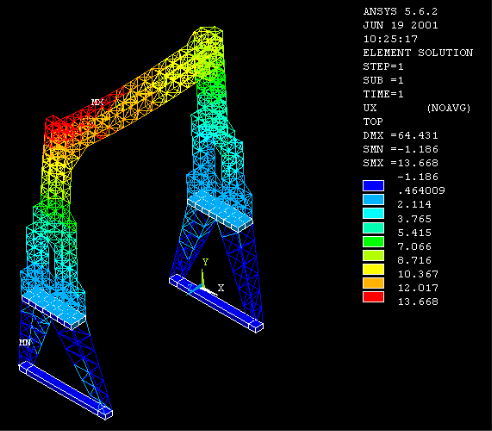Select the orange legend color box
Image resolution: width=492 pixels, height=431 pixels.
point(373,283)
